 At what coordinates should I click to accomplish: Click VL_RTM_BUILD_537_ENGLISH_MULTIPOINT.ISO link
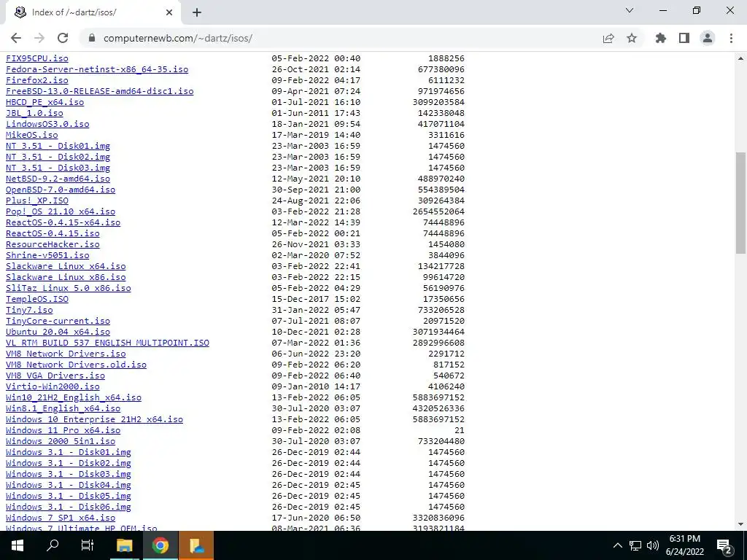coord(107,343)
